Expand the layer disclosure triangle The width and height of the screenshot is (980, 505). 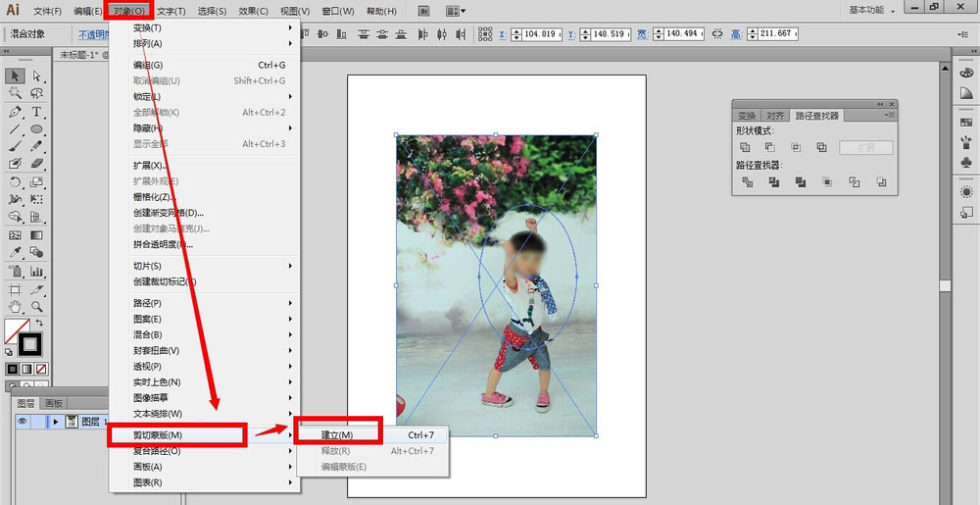coord(55,422)
